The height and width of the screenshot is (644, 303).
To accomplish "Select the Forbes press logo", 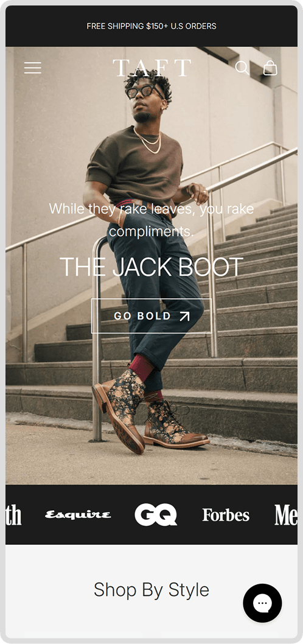I will pyautogui.click(x=226, y=514).
